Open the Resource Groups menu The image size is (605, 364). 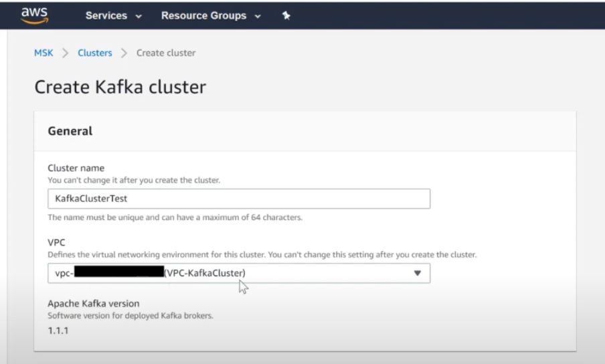211,15
